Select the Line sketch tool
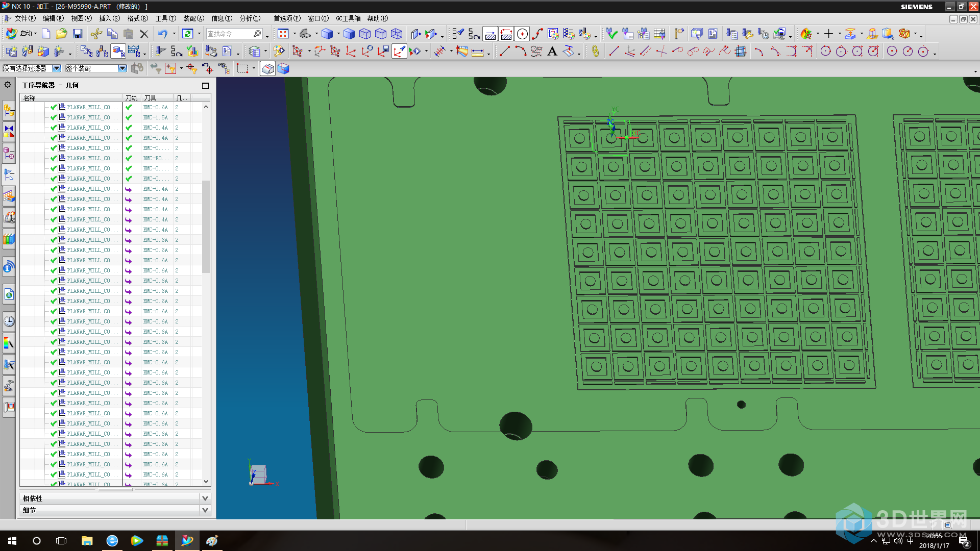The width and height of the screenshot is (980, 551). coord(505,51)
